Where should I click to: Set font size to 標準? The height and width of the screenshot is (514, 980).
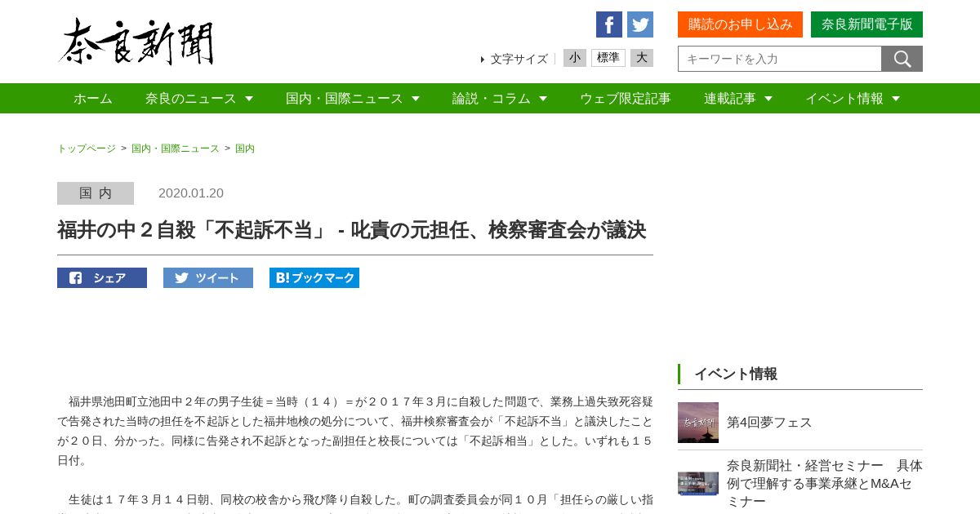click(608, 58)
